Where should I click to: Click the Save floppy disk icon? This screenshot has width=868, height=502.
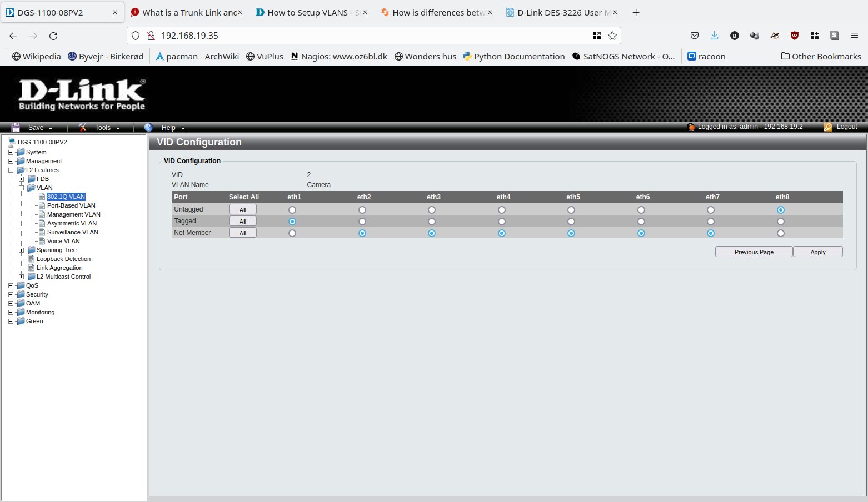click(16, 127)
